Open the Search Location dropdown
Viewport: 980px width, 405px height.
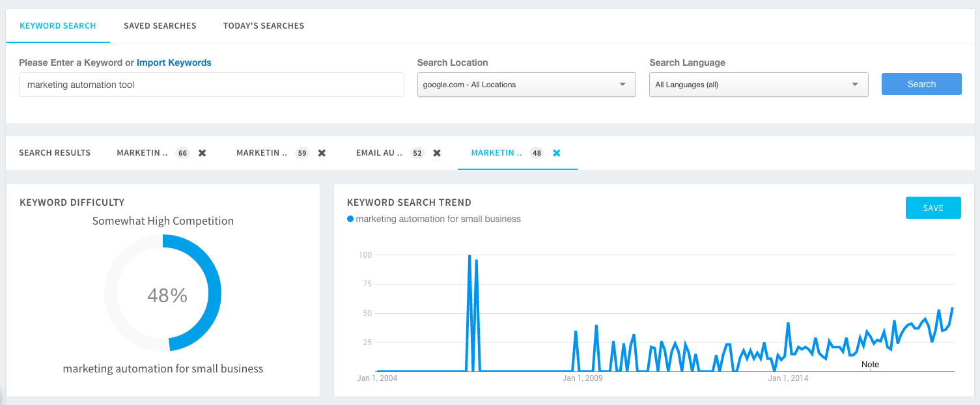click(x=526, y=85)
